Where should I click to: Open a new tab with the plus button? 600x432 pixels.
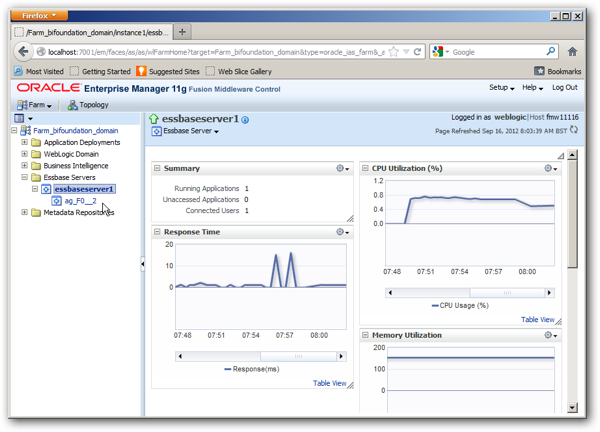[x=183, y=32]
